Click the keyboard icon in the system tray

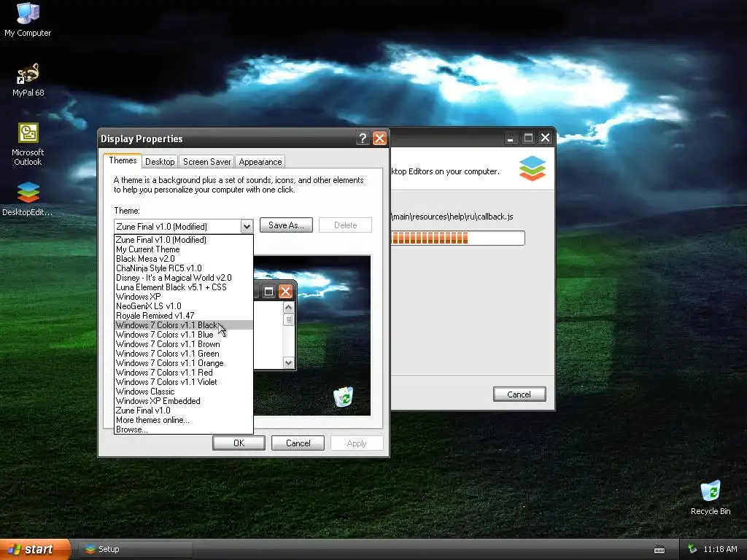[659, 550]
